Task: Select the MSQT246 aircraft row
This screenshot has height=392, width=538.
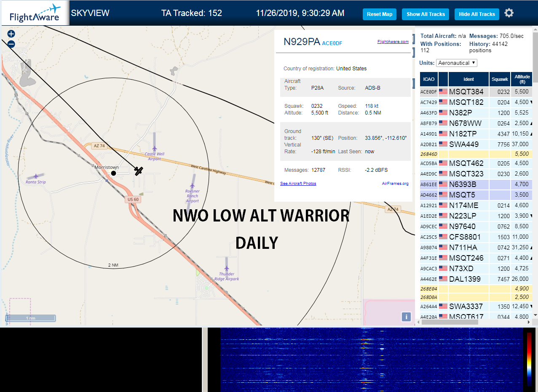Action: pyautogui.click(x=476, y=258)
